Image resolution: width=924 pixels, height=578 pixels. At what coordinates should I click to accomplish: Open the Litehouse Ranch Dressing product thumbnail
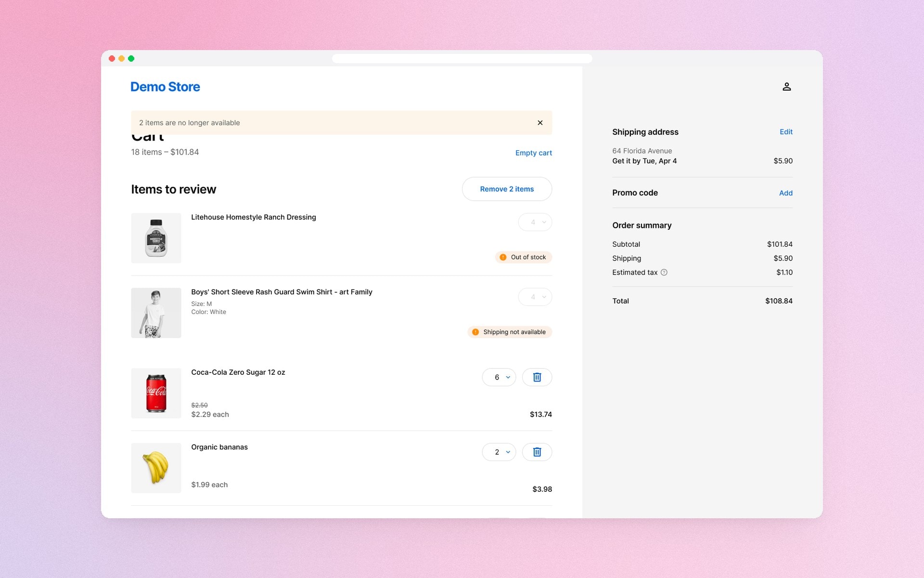[x=156, y=238]
